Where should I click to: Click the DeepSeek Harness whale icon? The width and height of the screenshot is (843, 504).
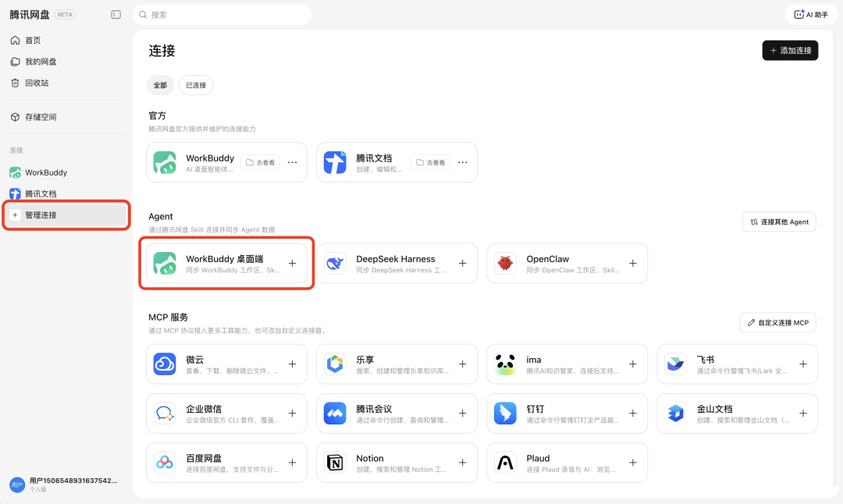[335, 263]
